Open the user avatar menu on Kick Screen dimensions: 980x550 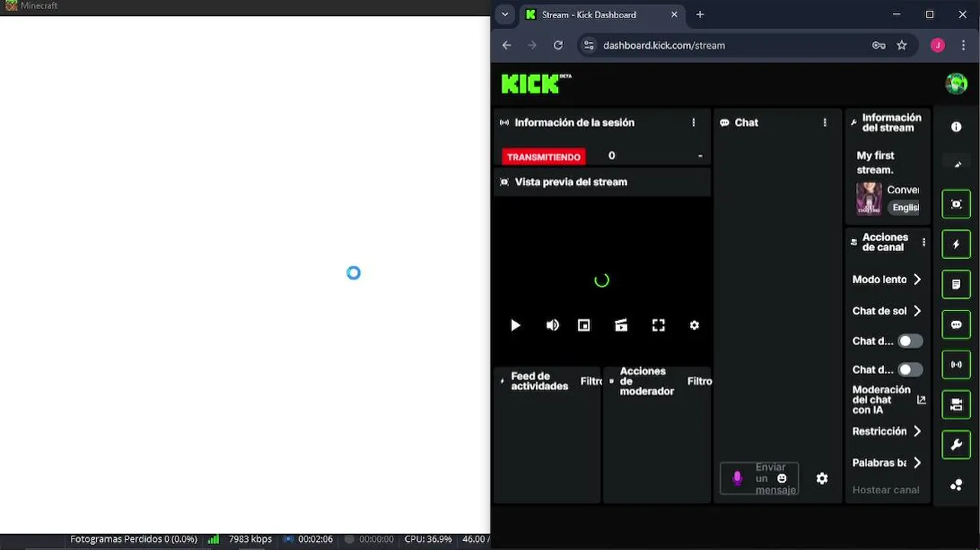click(956, 83)
